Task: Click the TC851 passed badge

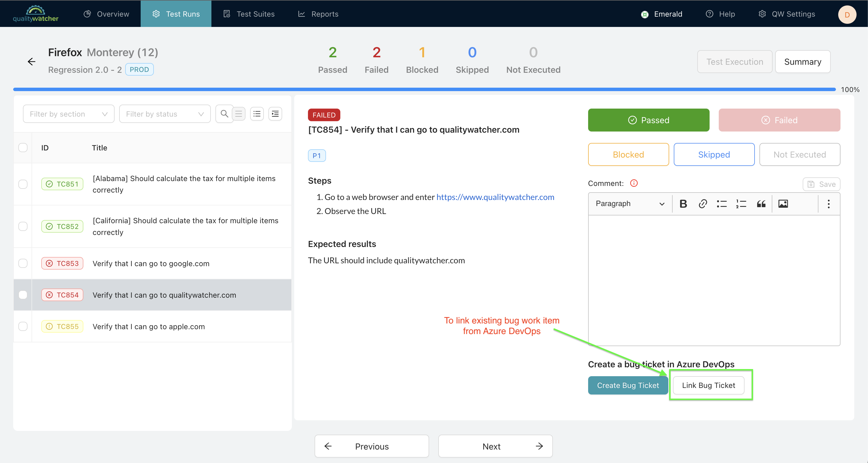Action: 62,184
